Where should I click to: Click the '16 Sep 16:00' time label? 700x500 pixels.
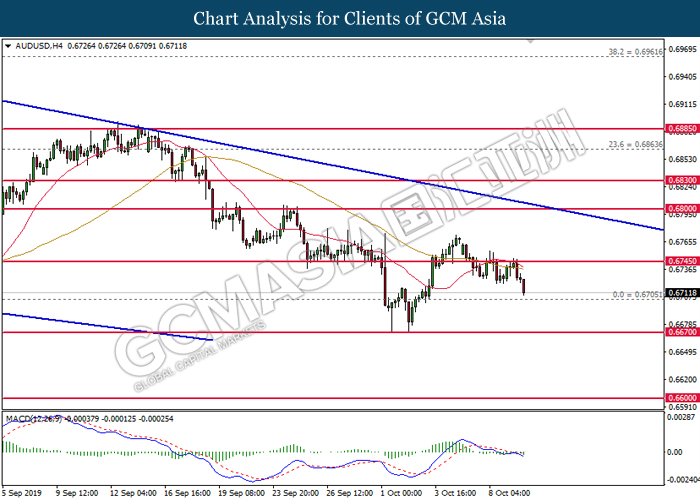188,493
